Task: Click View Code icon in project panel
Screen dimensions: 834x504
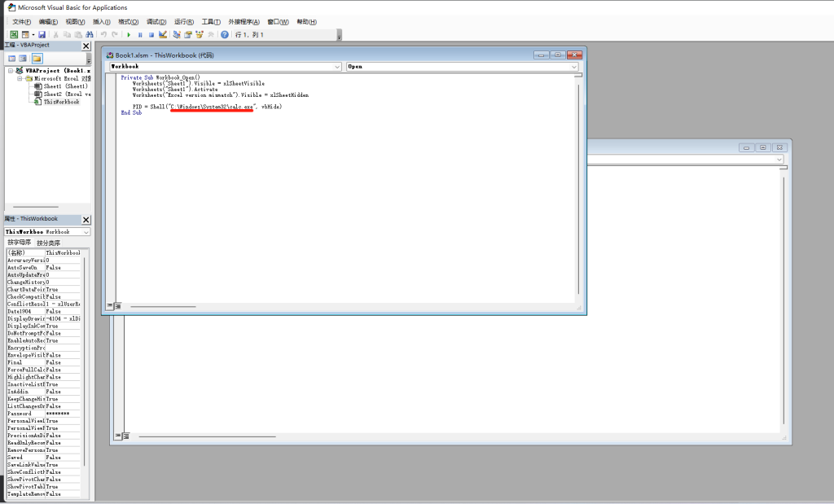Action: [x=11, y=59]
